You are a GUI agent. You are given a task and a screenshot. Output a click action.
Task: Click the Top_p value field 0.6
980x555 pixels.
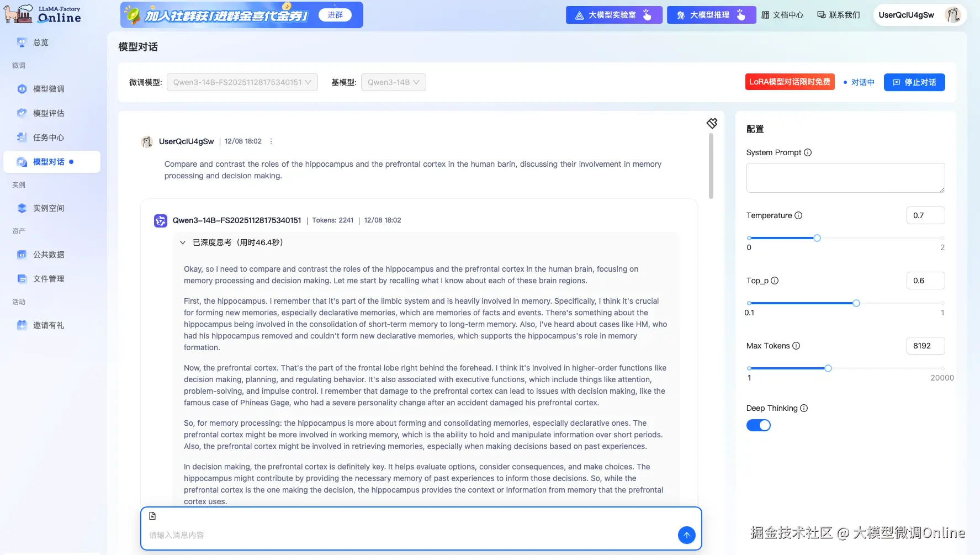(926, 281)
